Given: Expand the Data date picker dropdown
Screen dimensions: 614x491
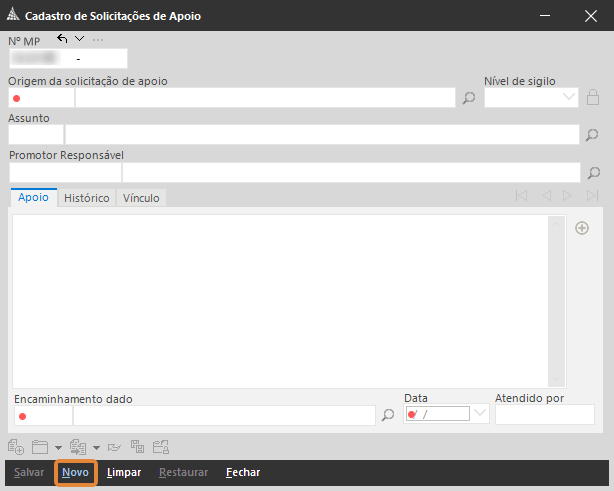Looking at the screenshot, I should (479, 414).
